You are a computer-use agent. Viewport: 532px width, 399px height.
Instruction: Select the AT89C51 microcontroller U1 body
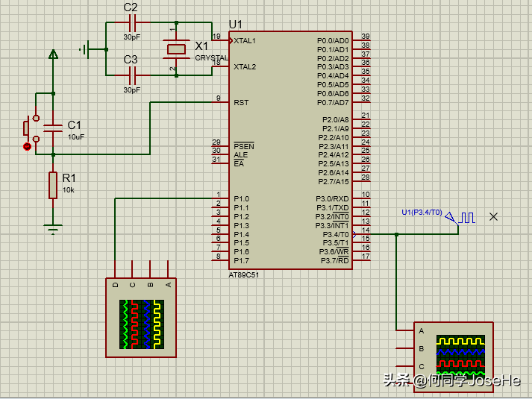click(x=290, y=151)
